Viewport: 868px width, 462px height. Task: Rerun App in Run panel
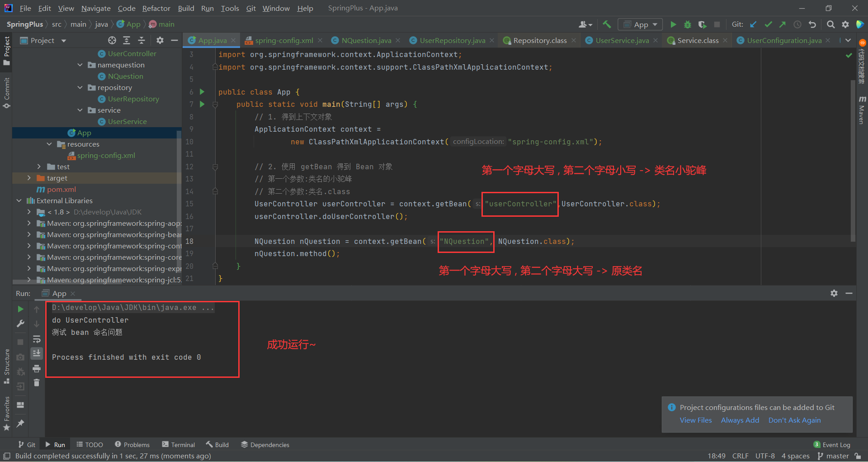pos(20,309)
